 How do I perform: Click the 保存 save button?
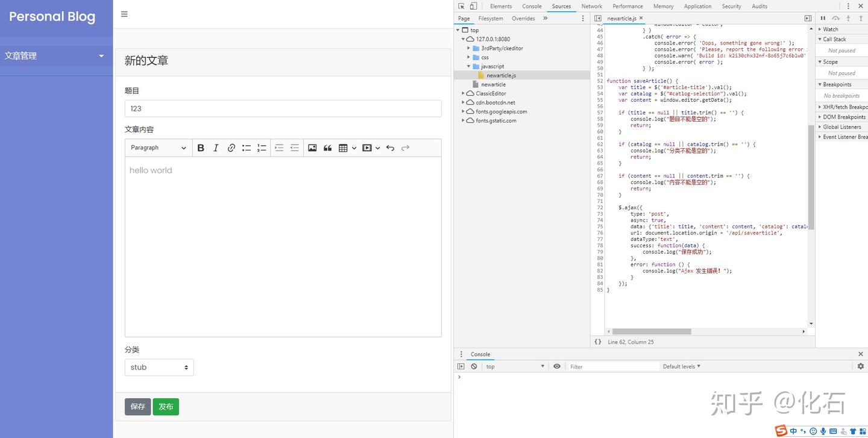click(x=138, y=407)
